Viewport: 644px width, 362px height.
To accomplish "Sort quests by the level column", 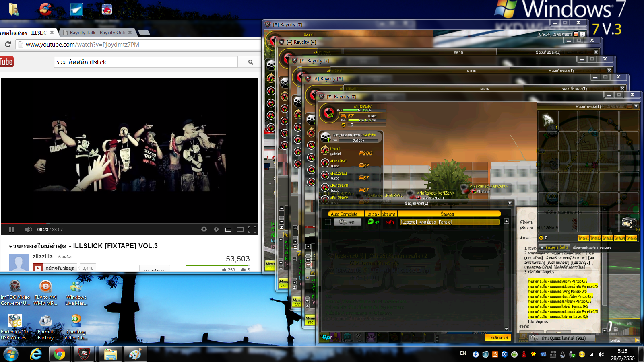I will [373, 214].
